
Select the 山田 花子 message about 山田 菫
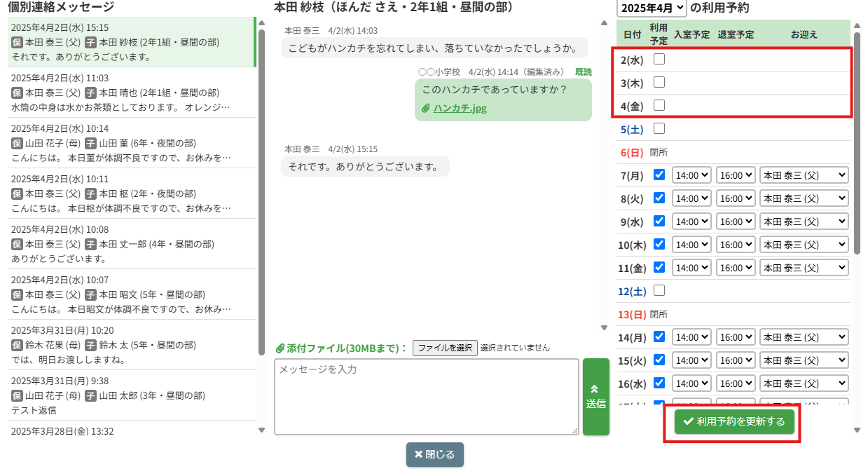131,143
